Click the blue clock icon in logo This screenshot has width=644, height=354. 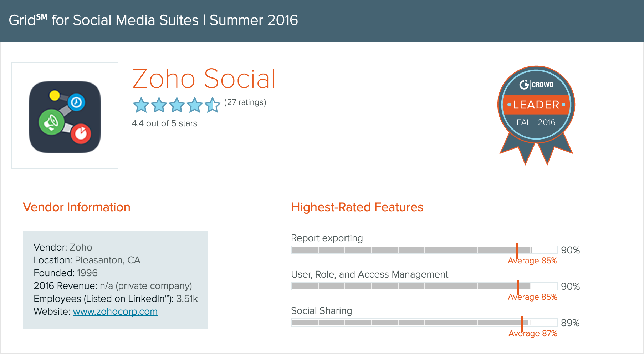click(76, 102)
